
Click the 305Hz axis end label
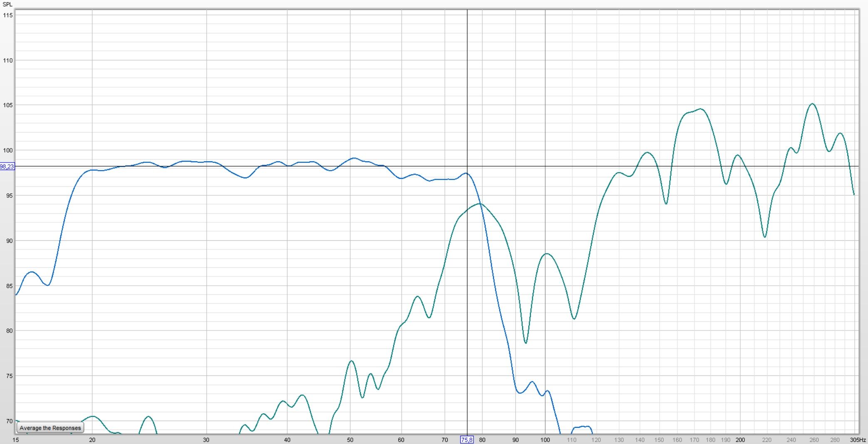tap(858, 440)
